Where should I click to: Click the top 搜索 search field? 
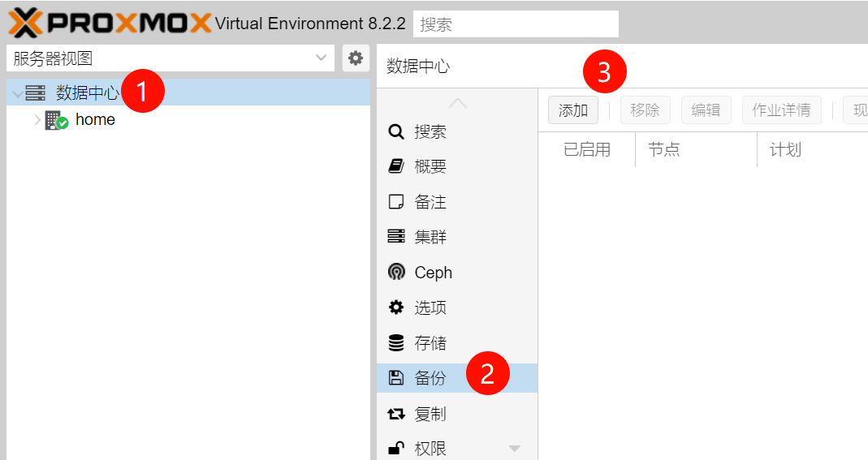516,24
